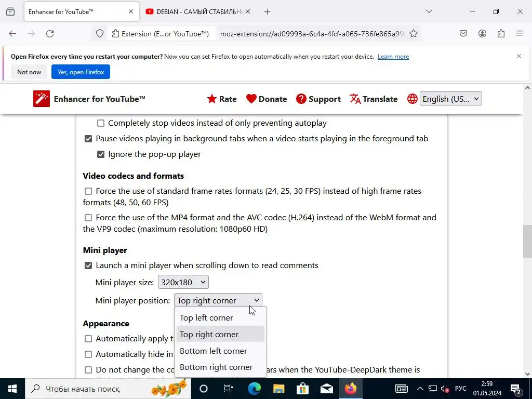Choose Bottom left corner option

click(220, 351)
